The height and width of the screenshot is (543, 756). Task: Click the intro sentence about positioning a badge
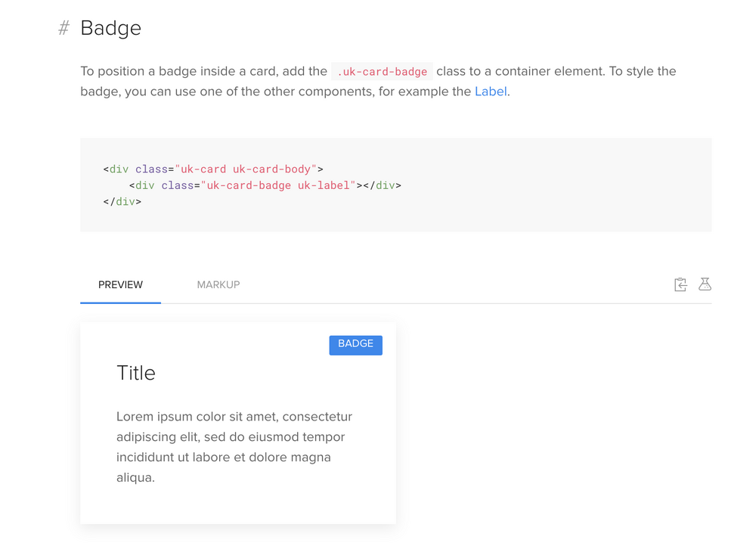pos(204,72)
